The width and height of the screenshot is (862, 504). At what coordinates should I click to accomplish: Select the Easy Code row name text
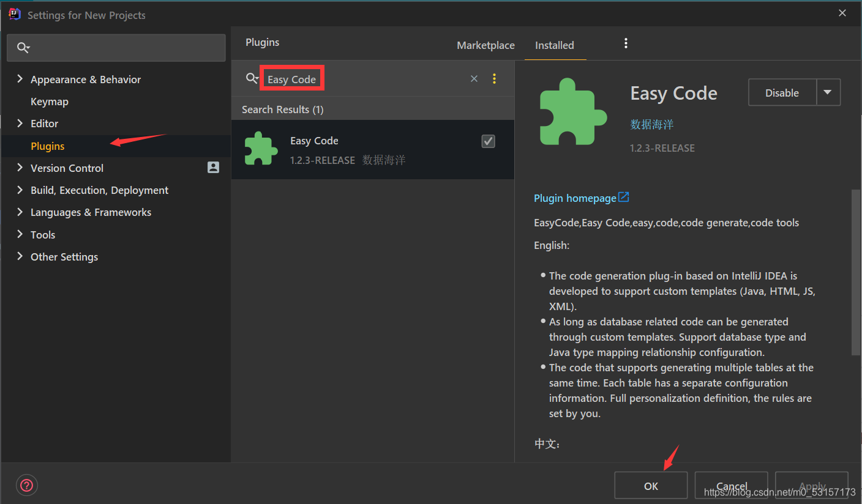(314, 141)
